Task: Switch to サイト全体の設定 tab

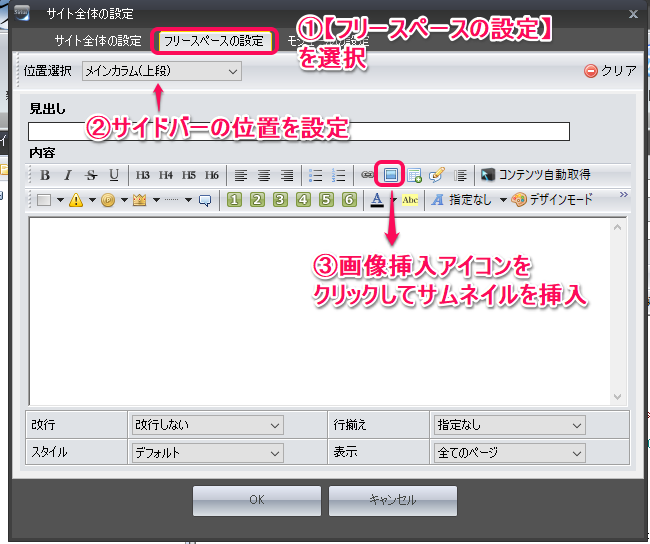Action: click(98, 41)
